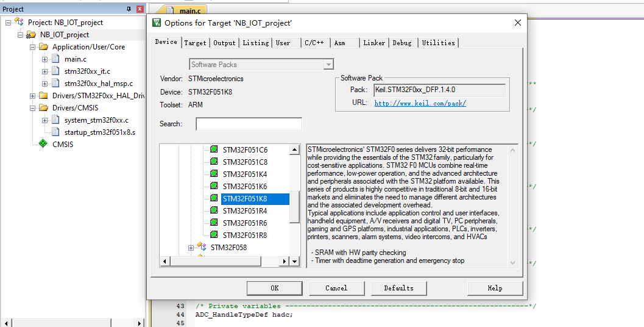644x327 pixels.
Task: Collapse the Project: NB_IOT_project root node
Action: [x=8, y=23]
